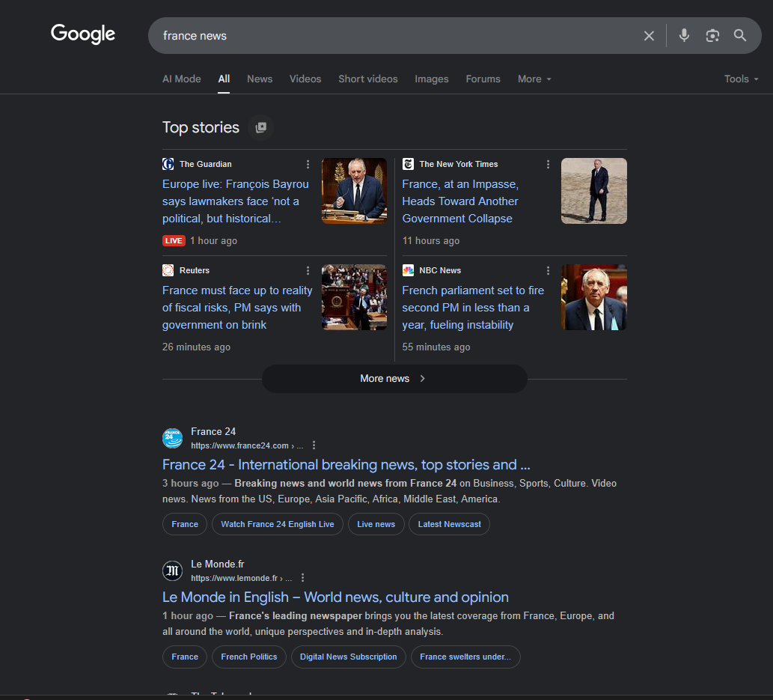Click 'Reuters' source name
Image resolution: width=773 pixels, height=700 pixels.
pyautogui.click(x=195, y=270)
